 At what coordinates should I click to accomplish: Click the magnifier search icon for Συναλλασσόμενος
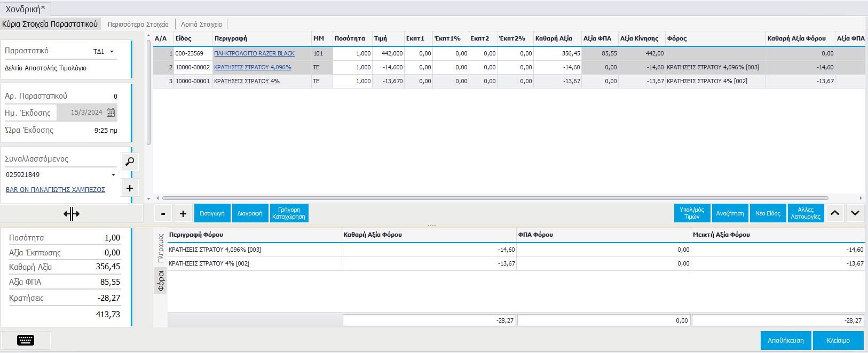(x=129, y=162)
